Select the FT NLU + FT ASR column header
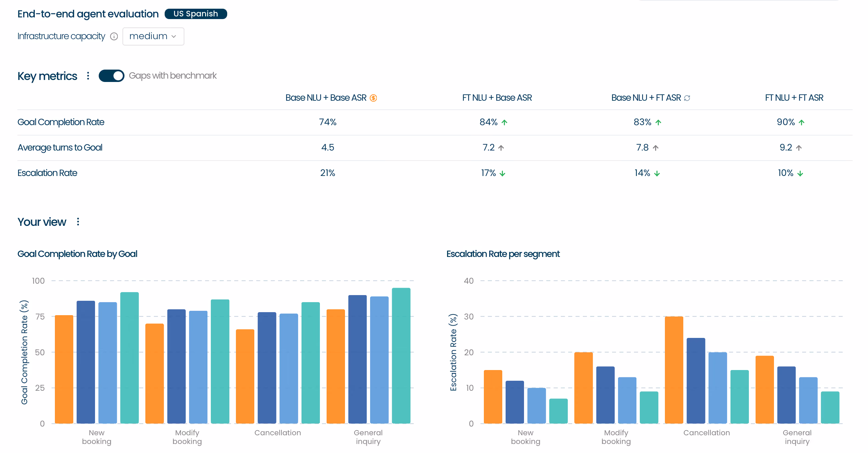The image size is (868, 453). pyautogui.click(x=794, y=98)
